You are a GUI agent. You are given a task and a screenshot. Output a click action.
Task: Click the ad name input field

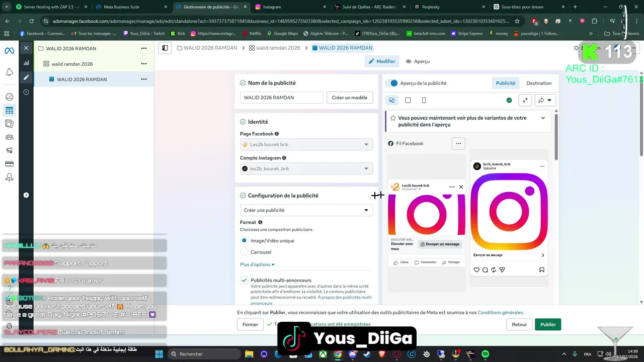tap(281, 98)
